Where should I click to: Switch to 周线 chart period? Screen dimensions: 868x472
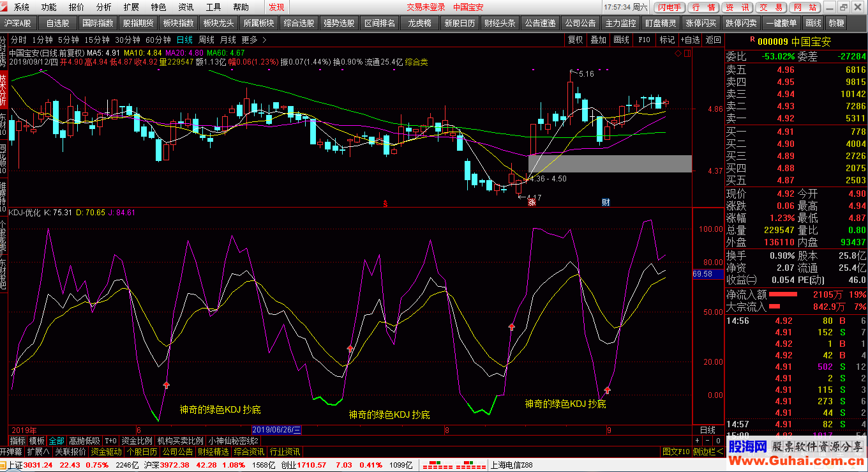coord(206,40)
